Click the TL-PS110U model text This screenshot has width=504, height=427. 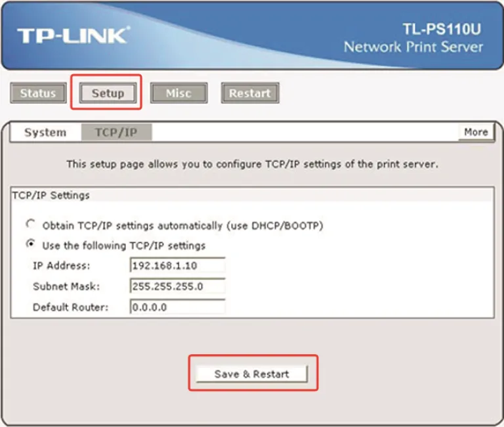[442, 30]
